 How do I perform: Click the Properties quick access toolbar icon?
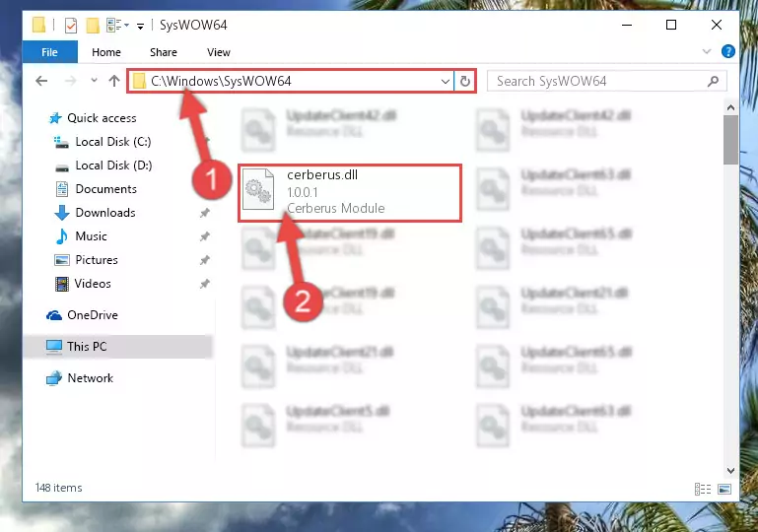[x=71, y=26]
